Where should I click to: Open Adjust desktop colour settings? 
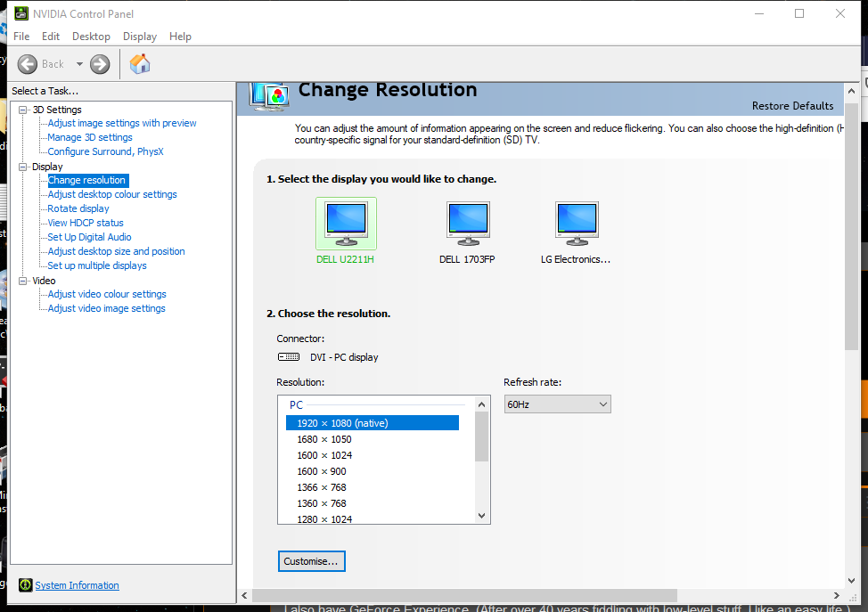(x=112, y=194)
